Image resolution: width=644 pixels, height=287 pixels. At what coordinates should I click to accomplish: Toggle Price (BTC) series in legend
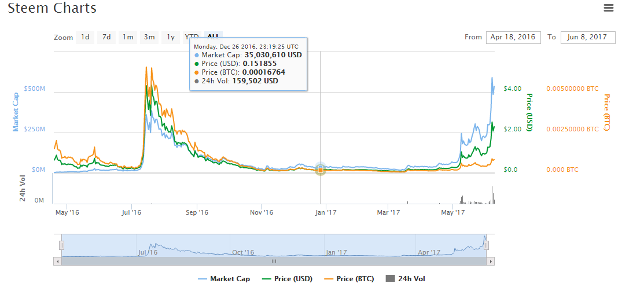(348, 279)
